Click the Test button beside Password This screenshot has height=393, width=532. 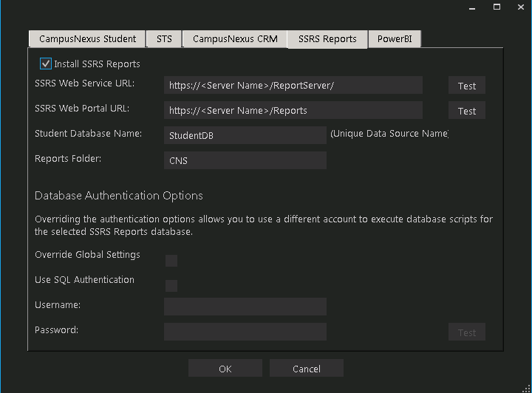pyautogui.click(x=467, y=332)
